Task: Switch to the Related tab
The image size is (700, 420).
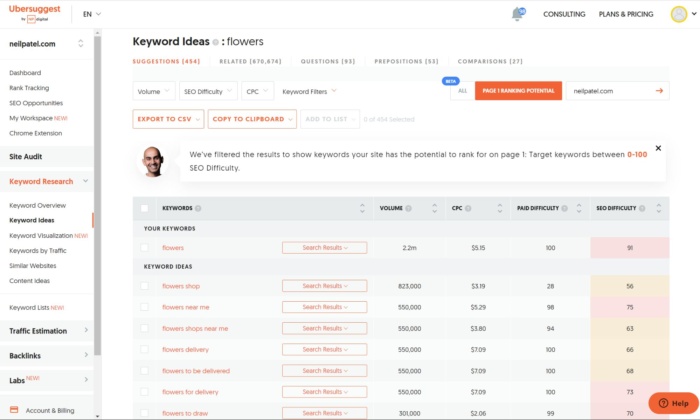Action: [250, 62]
